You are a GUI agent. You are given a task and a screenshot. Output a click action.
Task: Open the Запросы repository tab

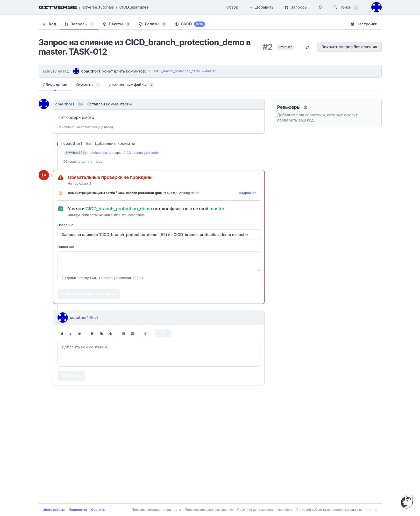pyautogui.click(x=79, y=24)
